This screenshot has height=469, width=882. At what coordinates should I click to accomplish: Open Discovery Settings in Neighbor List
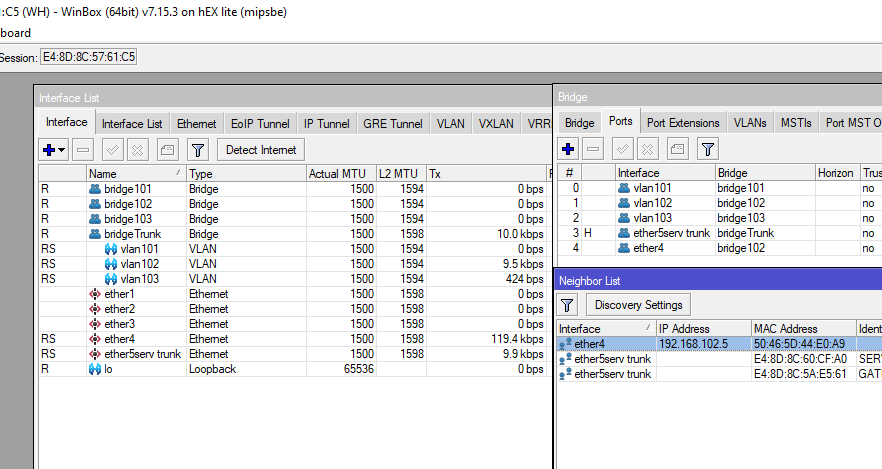(x=638, y=305)
